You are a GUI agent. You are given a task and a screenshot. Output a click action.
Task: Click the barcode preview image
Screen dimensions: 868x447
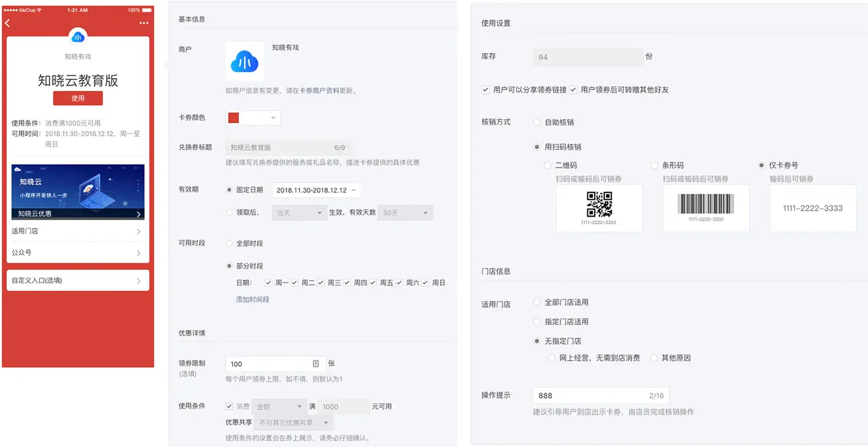pyautogui.click(x=706, y=208)
